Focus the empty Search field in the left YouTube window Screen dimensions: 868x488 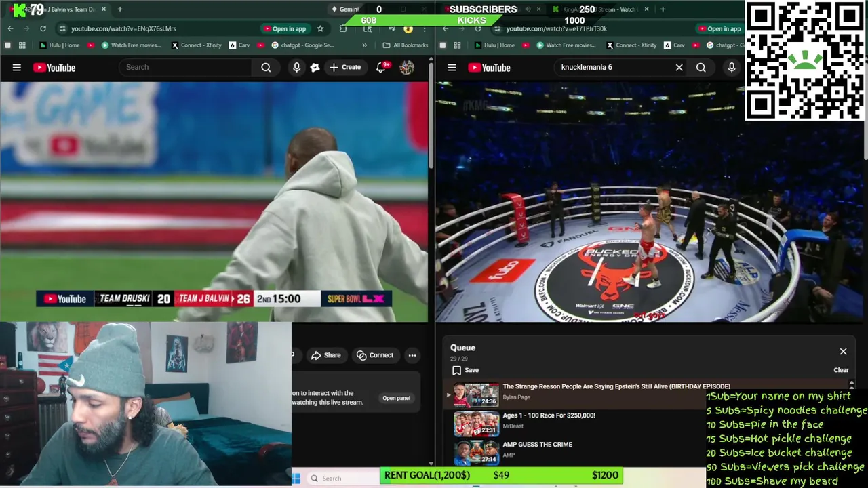click(x=186, y=67)
